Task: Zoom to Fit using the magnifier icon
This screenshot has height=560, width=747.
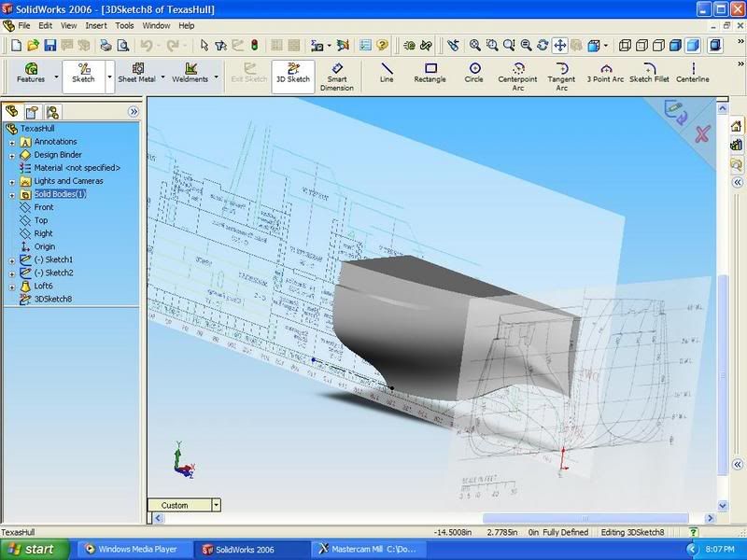Action: 475,46
